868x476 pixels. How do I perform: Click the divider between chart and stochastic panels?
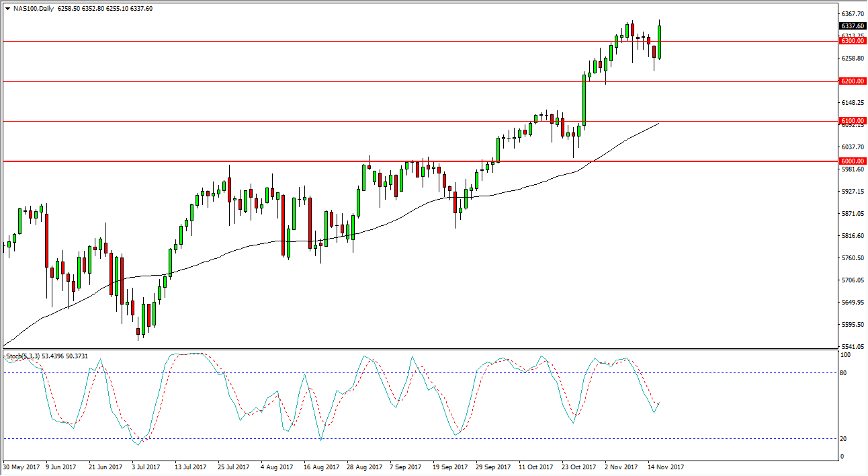[403, 347]
